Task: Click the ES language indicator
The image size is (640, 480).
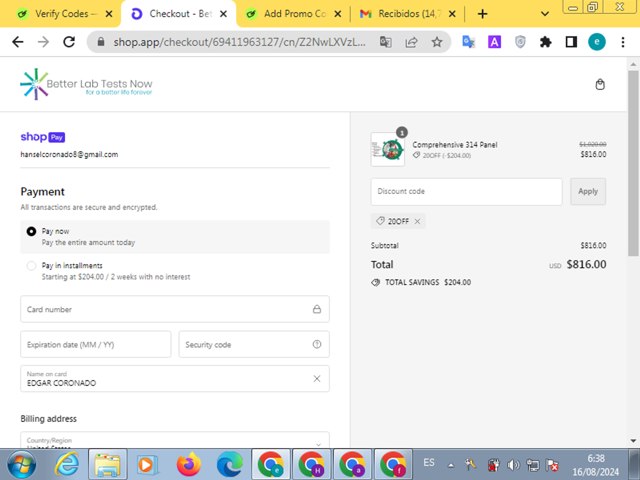Action: (x=429, y=463)
